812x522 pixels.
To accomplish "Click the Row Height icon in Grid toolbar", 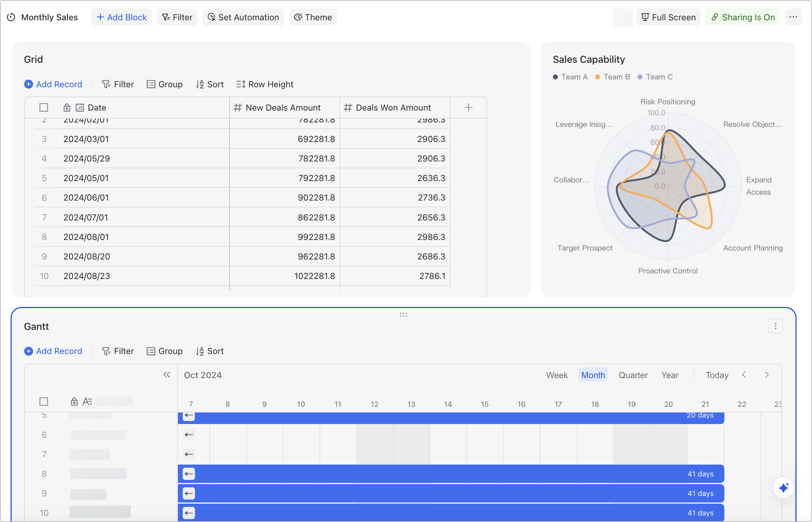I will tap(241, 84).
